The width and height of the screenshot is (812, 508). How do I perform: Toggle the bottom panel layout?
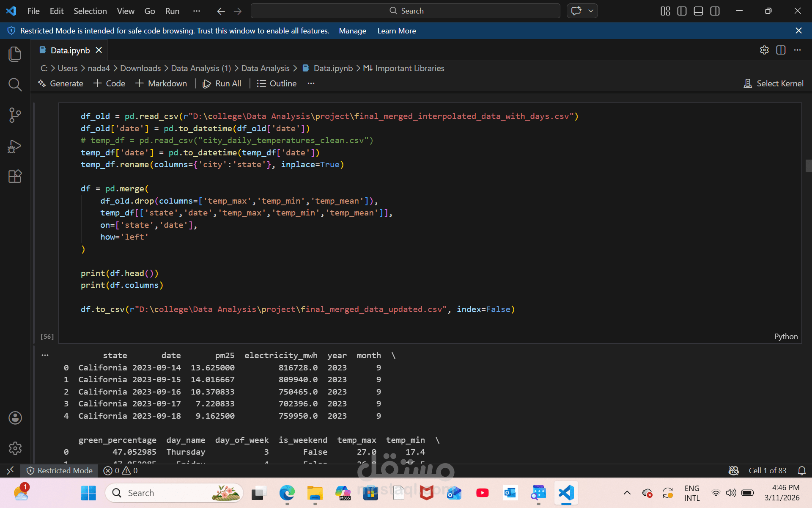point(698,11)
